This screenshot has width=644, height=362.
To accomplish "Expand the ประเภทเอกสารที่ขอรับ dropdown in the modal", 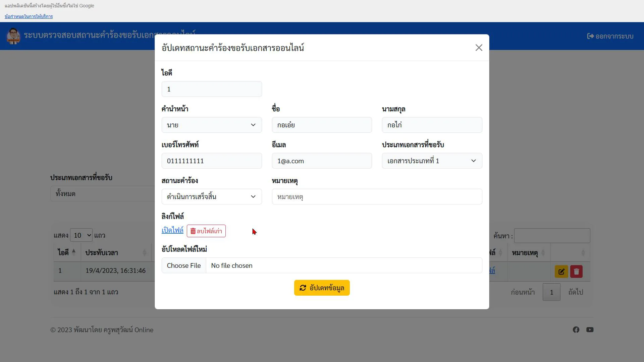I will (x=432, y=161).
